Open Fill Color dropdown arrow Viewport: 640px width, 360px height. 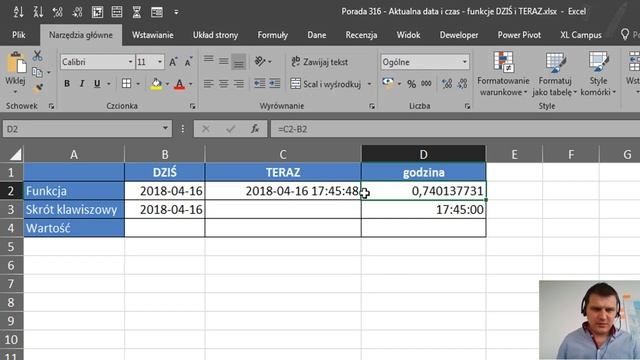point(167,84)
